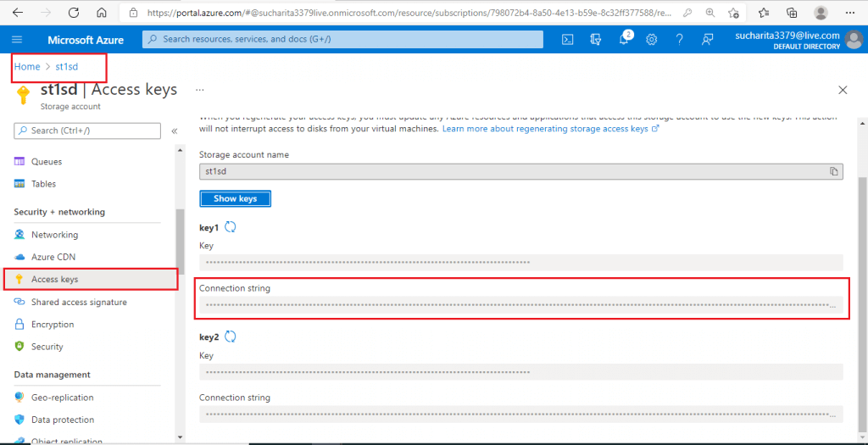Open the Azure portal hamburger menu

tap(17, 39)
